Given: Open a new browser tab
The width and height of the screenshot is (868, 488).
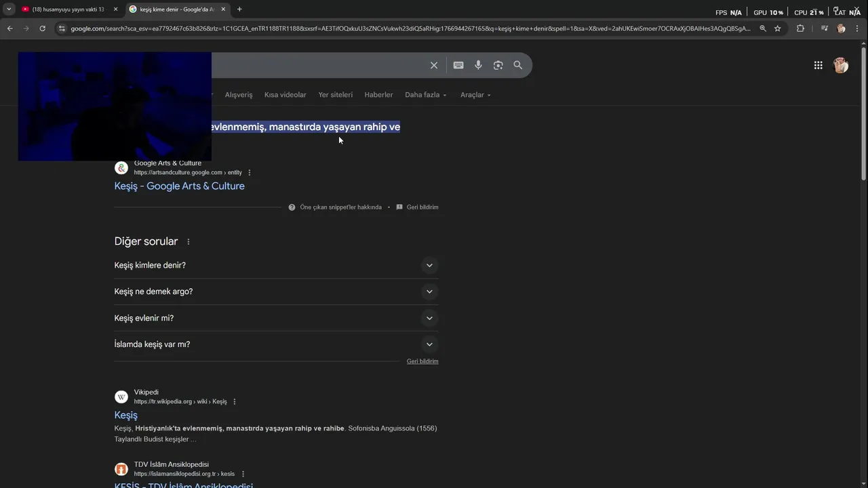Looking at the screenshot, I should 239,9.
